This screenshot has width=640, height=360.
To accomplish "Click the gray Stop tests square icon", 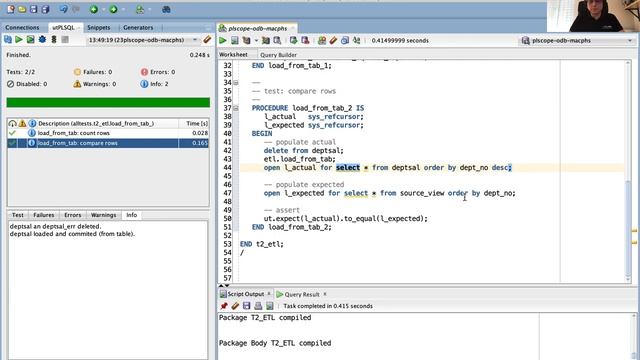I will (65, 40).
